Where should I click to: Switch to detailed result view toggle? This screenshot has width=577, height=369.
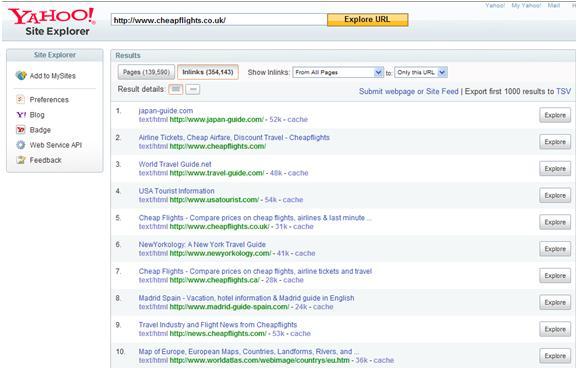(x=176, y=89)
